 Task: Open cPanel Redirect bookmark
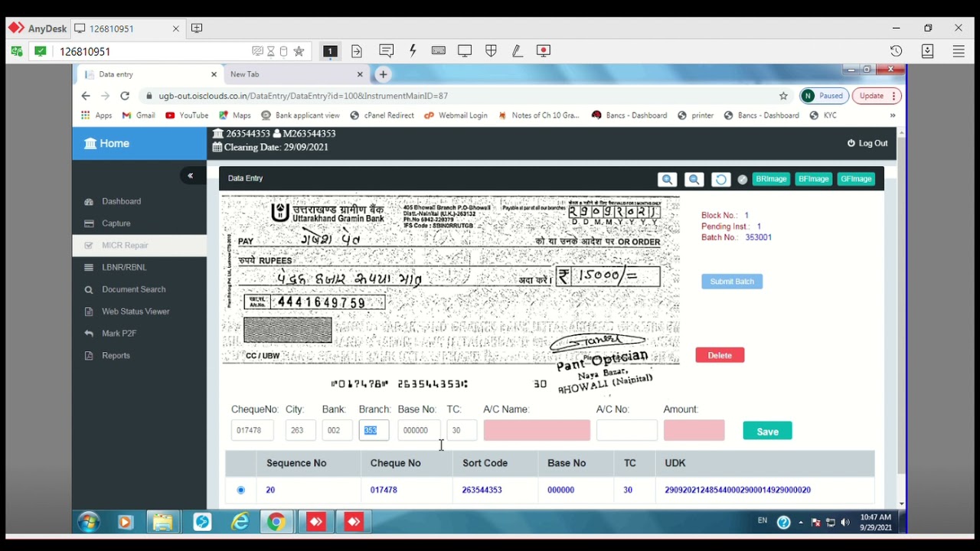[382, 116]
